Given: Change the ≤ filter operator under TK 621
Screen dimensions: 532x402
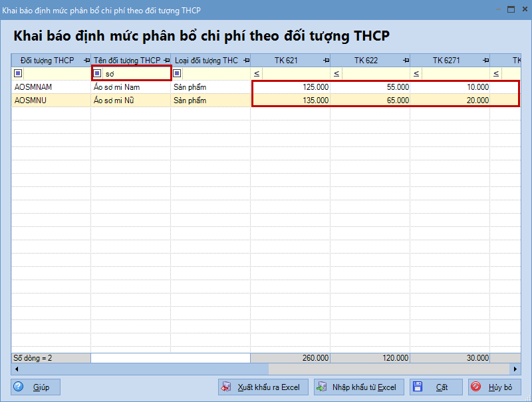Looking at the screenshot, I should (x=257, y=73).
